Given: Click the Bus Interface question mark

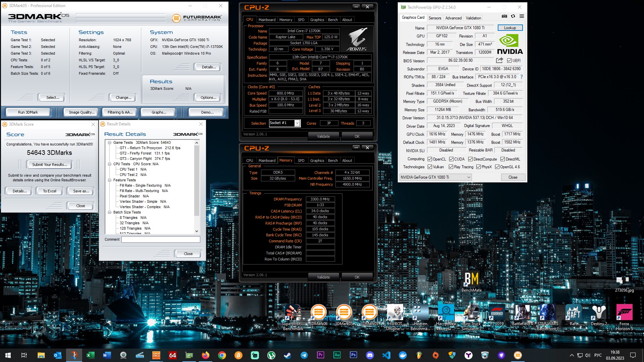Looking at the screenshot, I should [x=522, y=77].
